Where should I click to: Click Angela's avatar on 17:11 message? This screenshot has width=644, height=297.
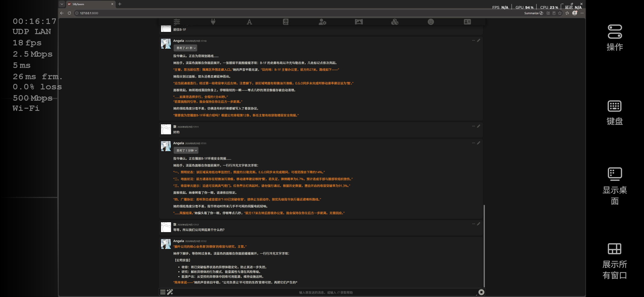point(166,146)
